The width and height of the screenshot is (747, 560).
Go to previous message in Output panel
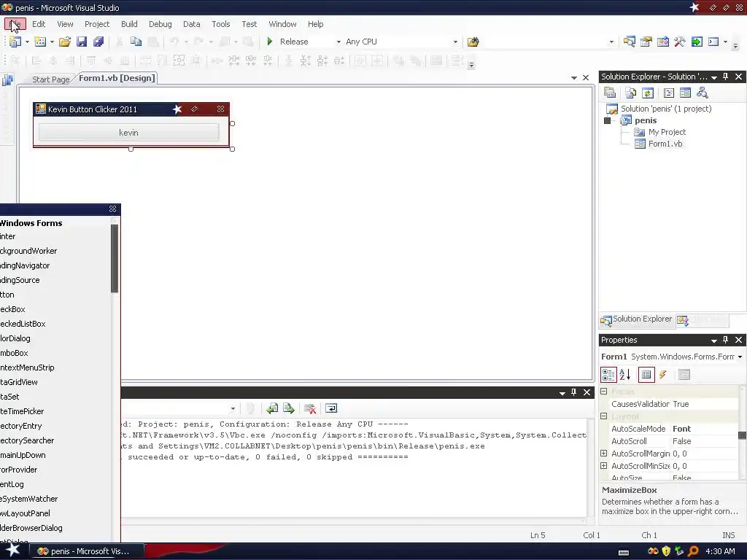point(272,408)
